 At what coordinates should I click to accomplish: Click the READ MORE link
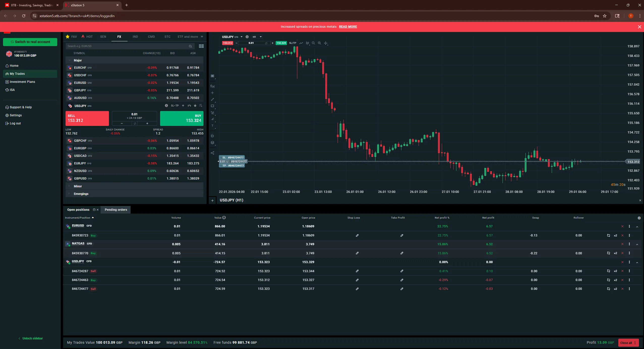point(348,27)
